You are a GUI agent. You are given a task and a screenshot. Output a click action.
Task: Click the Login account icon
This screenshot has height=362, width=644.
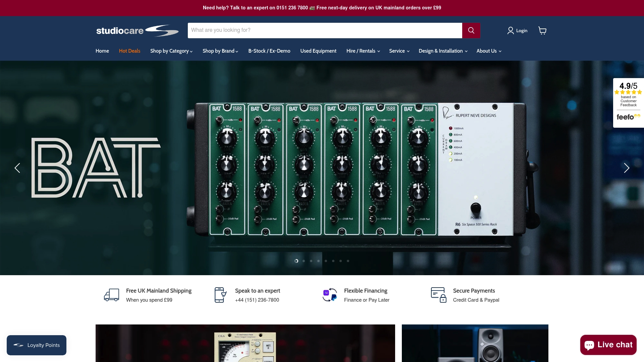[x=511, y=31]
